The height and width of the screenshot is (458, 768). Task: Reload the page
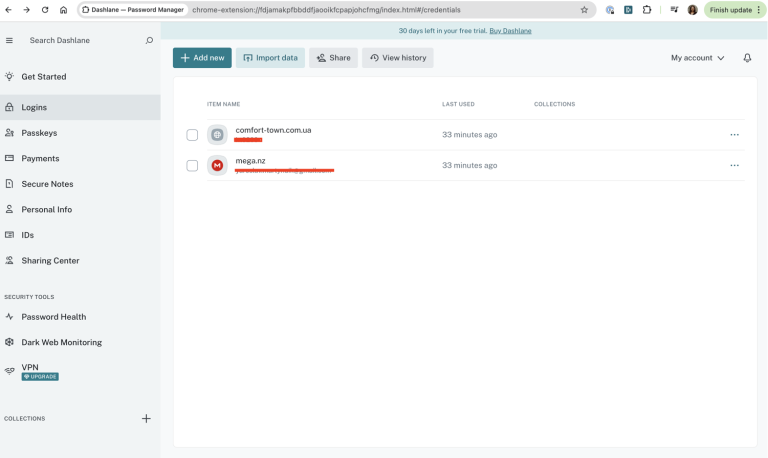tap(45, 10)
